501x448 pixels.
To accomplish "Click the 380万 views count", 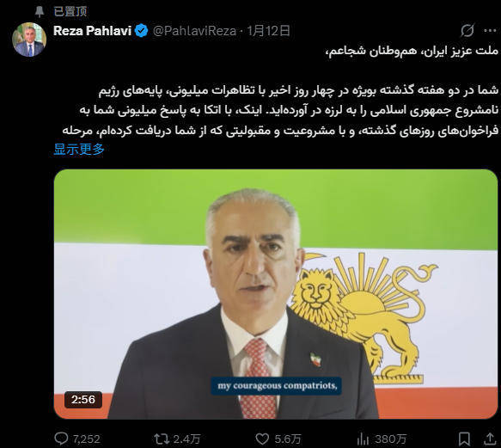I will [390, 439].
